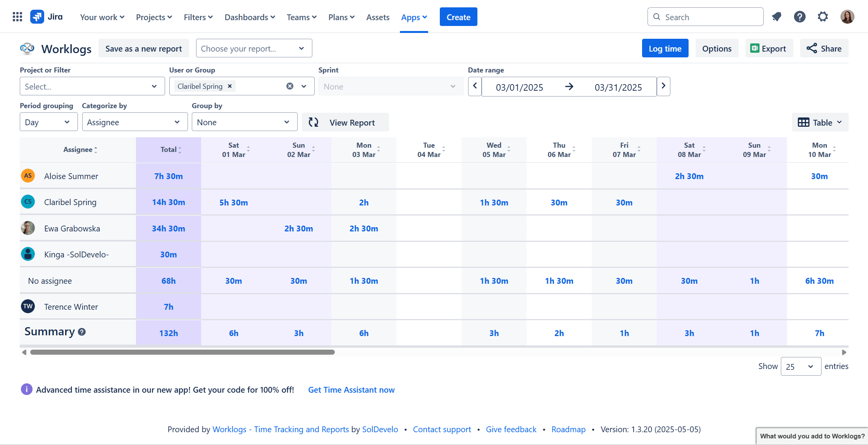Change Show 25 entries dropdown
This screenshot has height=445, width=868.
(801, 366)
